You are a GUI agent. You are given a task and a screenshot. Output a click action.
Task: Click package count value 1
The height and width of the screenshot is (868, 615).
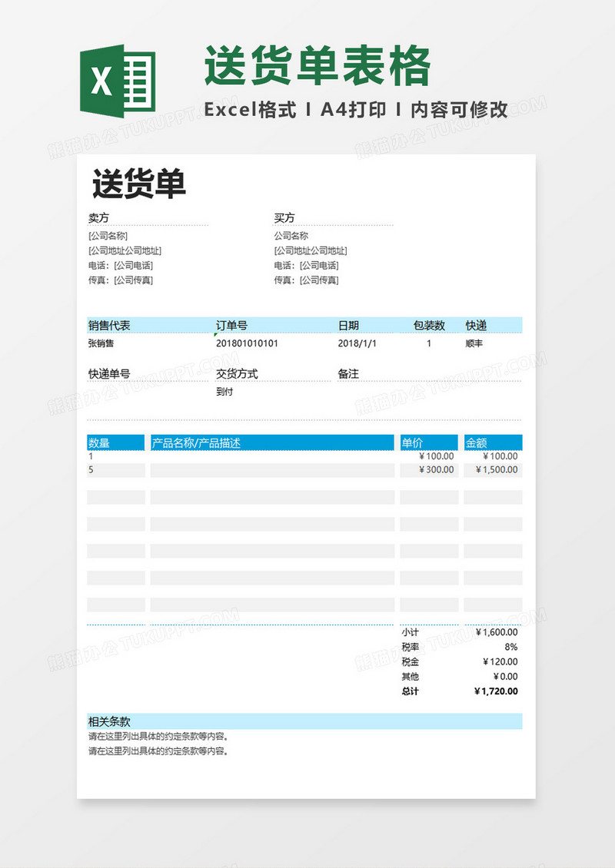(x=429, y=343)
